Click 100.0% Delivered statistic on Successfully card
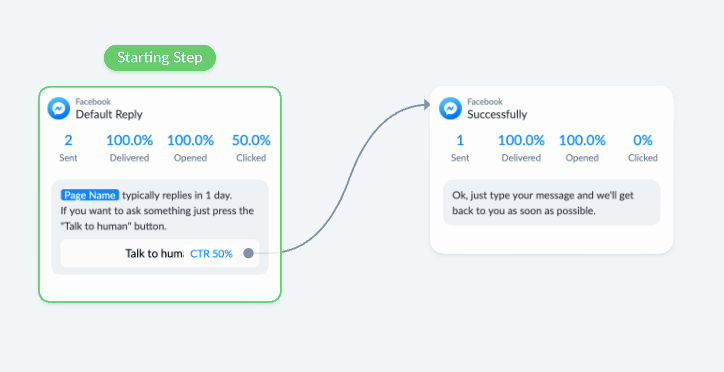 coord(521,148)
